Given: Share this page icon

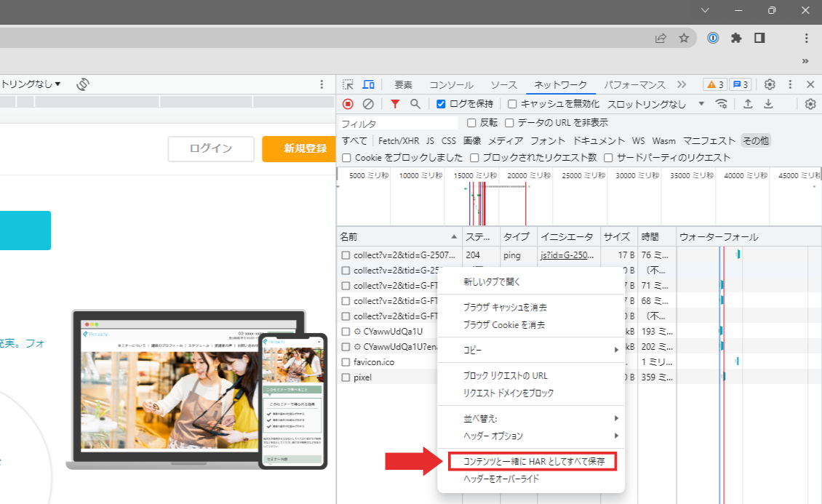Looking at the screenshot, I should coord(661,38).
